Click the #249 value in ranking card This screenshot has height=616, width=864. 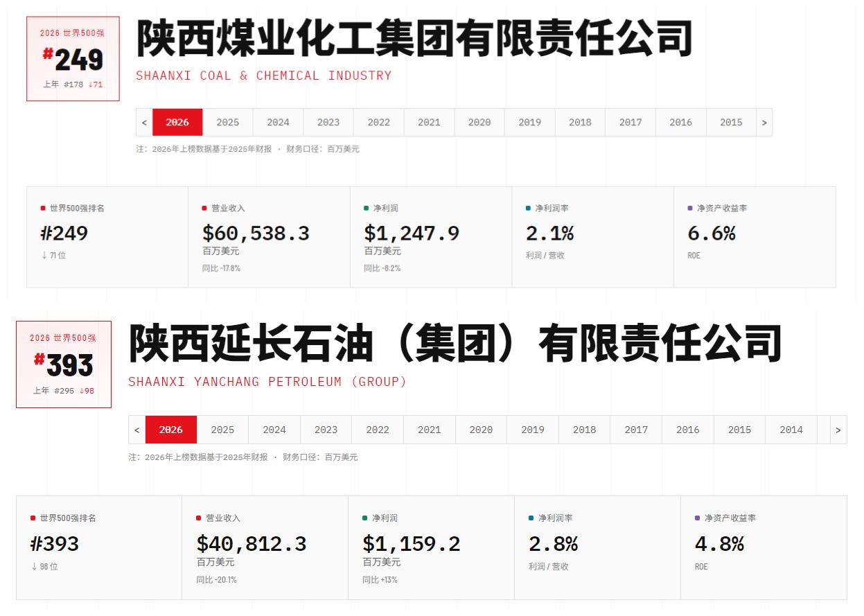(x=64, y=233)
